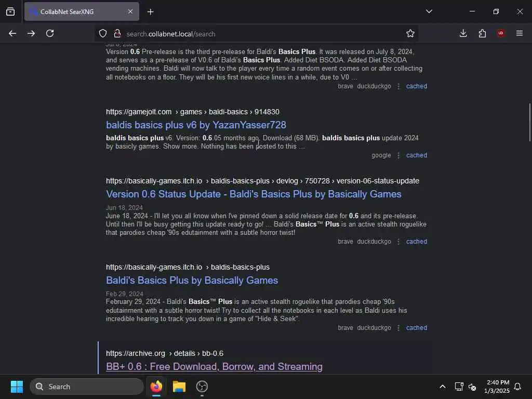Screen dimensions: 532x399
Task: Open OBS Studio from the taskbar
Action: pyautogui.click(x=202, y=387)
